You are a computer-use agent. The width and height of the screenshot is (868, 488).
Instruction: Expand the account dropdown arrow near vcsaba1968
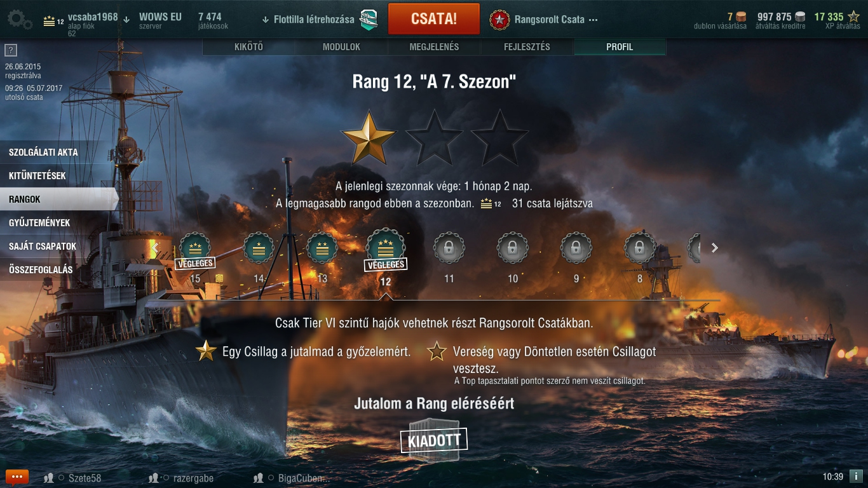tap(126, 19)
